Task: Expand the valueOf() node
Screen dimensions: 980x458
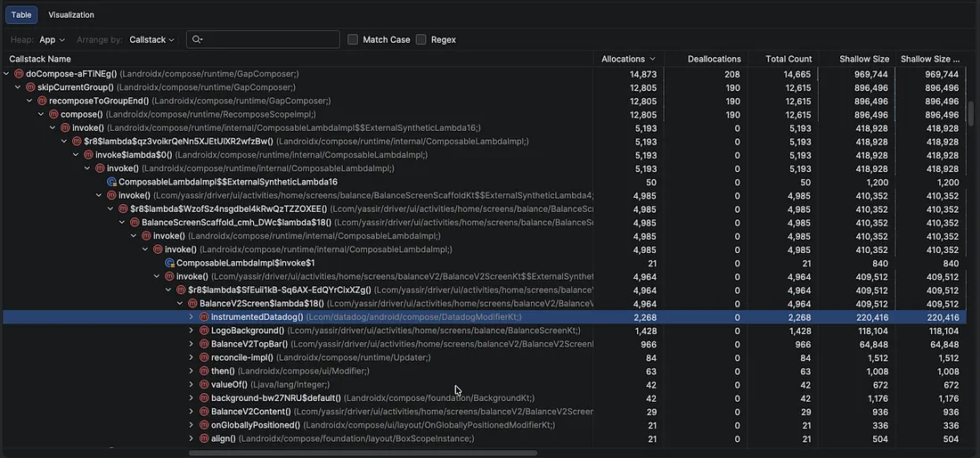Action: 192,385
